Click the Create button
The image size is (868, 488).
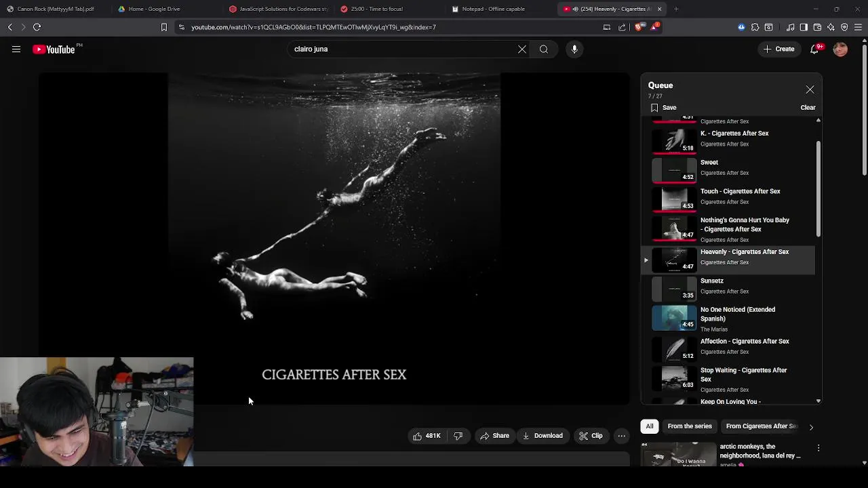point(778,49)
